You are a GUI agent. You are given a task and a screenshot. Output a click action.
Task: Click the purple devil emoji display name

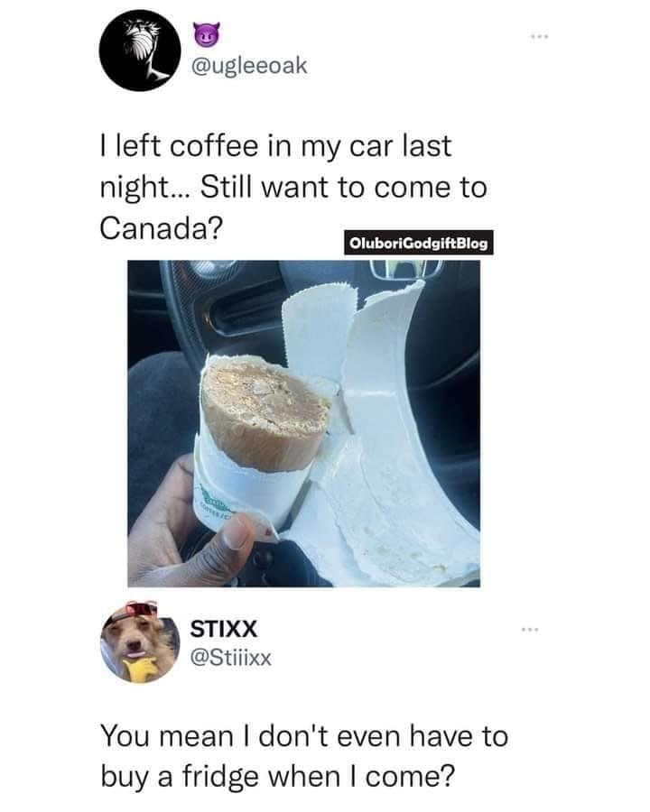207,33
